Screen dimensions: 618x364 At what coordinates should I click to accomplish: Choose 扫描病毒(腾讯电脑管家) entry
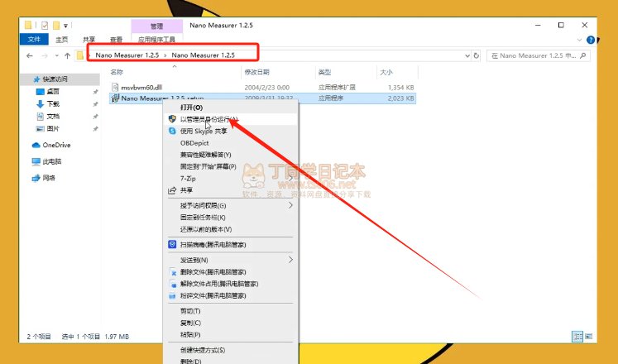231,245
